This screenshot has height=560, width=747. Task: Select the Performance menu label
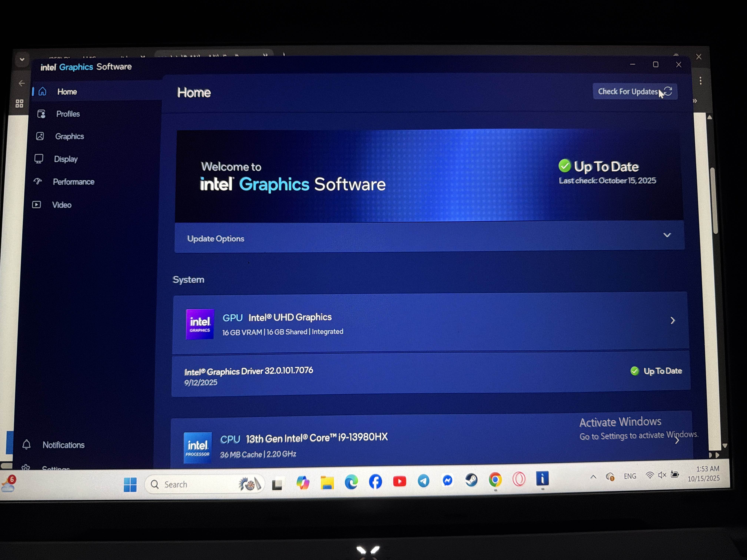point(74,182)
